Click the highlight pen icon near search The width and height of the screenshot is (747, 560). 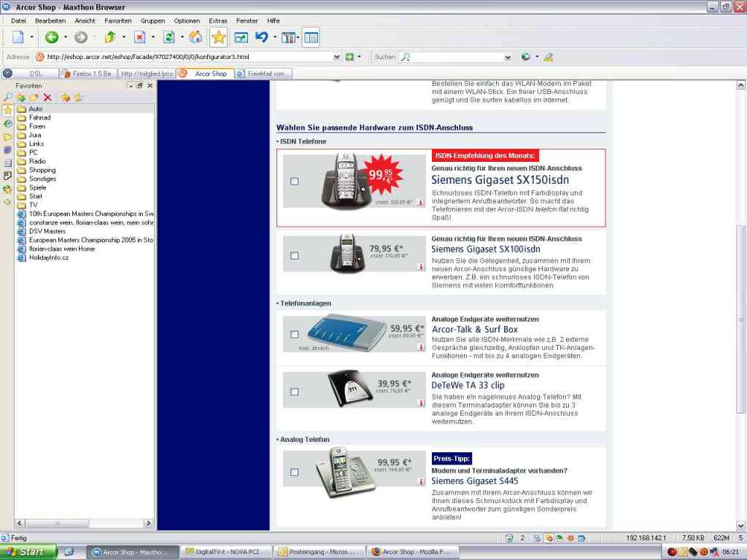tap(549, 57)
